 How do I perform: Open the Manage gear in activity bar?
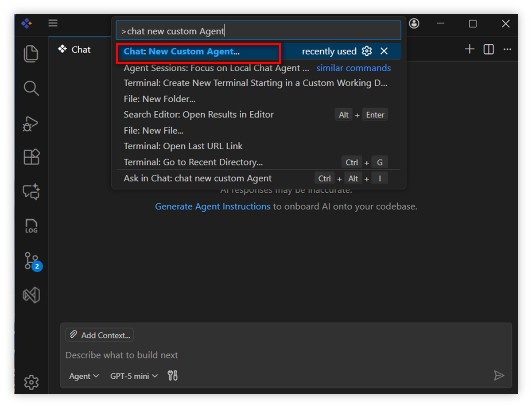tap(31, 382)
